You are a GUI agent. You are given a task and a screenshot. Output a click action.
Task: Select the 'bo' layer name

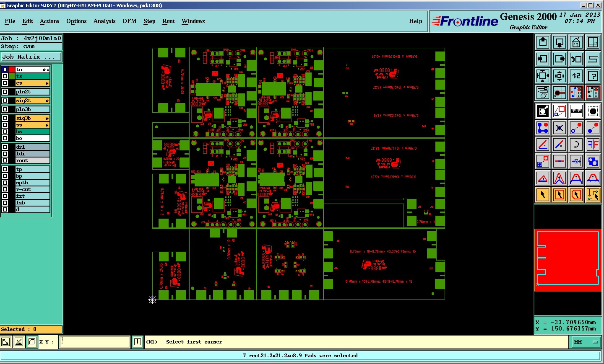pyautogui.click(x=33, y=138)
